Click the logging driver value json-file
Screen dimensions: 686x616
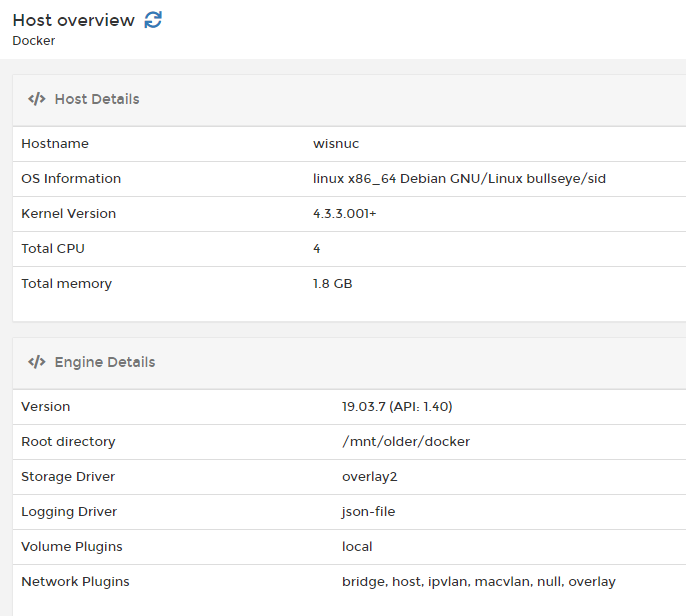click(368, 512)
